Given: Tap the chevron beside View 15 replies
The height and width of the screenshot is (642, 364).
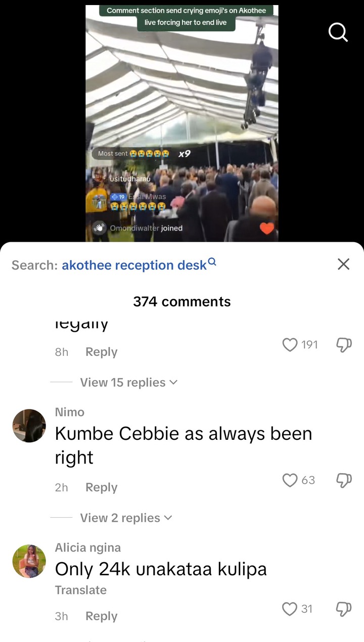Looking at the screenshot, I should 173,383.
